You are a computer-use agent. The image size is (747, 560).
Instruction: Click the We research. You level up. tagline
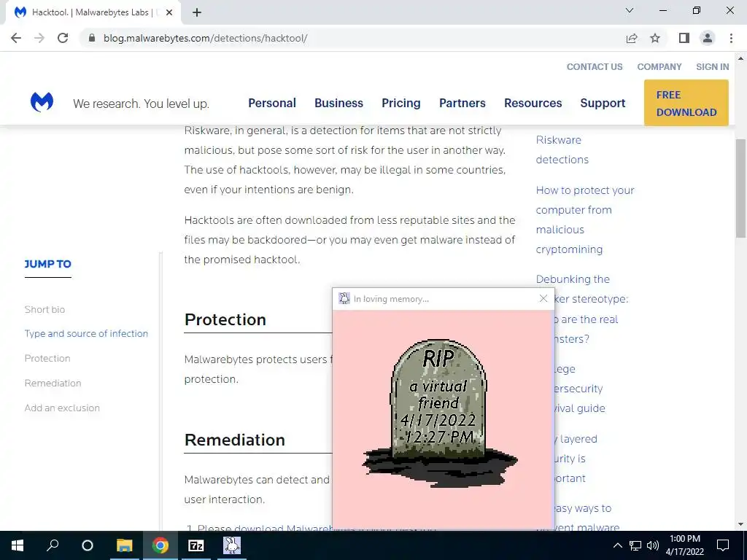[x=141, y=104]
